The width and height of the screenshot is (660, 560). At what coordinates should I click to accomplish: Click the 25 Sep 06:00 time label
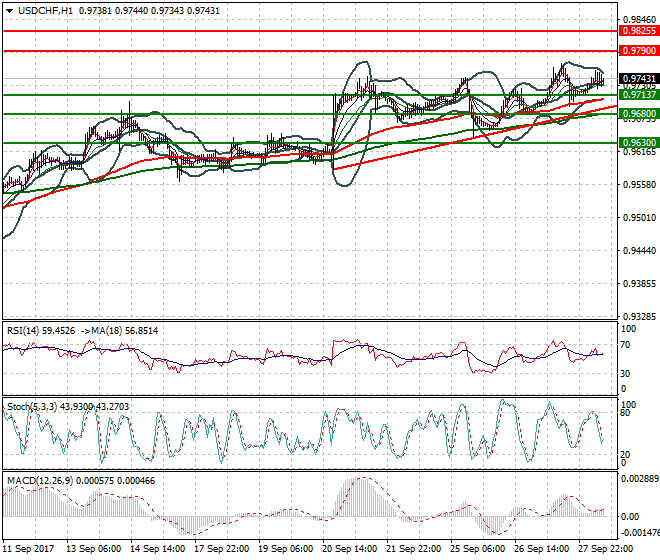point(477,549)
